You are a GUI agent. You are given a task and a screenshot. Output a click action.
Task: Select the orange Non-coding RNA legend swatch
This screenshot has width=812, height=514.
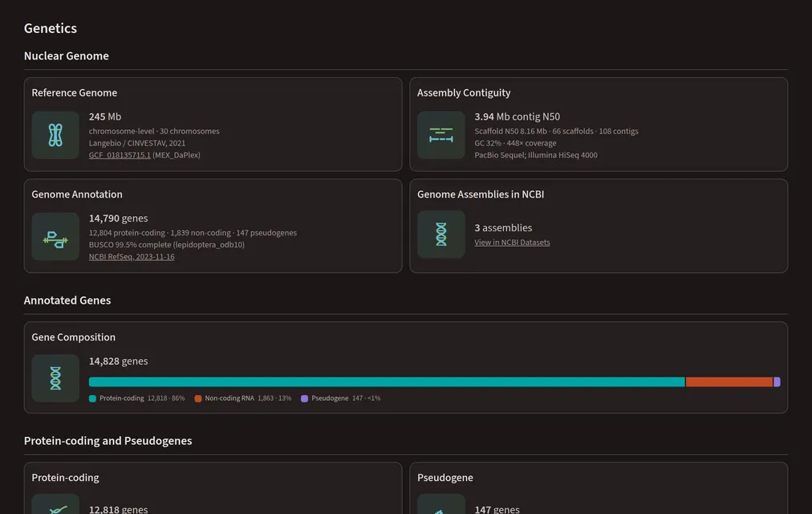click(x=198, y=398)
